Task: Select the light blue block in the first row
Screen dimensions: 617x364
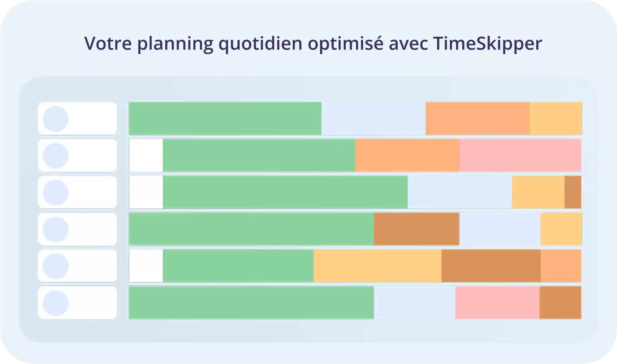Action: coord(373,118)
